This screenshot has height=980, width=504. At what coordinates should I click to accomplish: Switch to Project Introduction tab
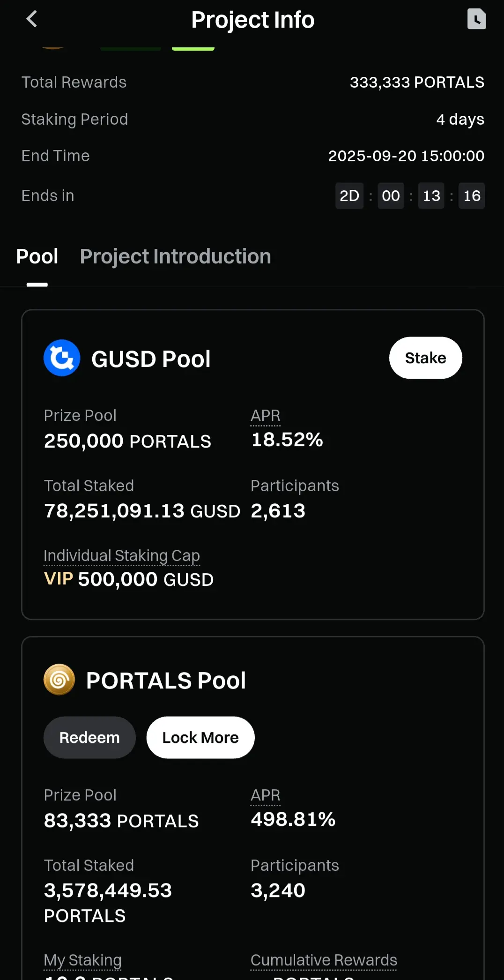(176, 256)
